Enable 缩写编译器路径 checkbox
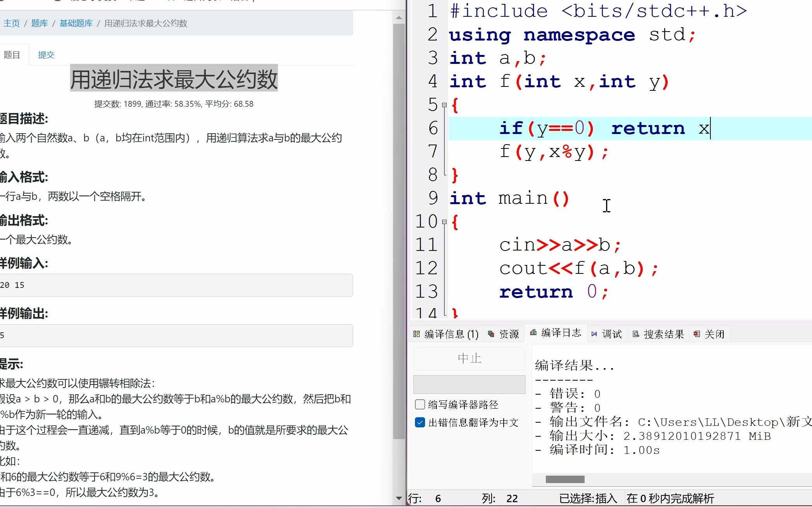Viewport: 812px width, 508px height. click(420, 405)
